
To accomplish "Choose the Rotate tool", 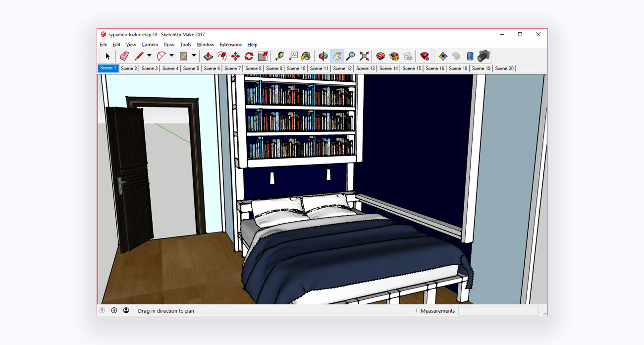I will pos(249,56).
